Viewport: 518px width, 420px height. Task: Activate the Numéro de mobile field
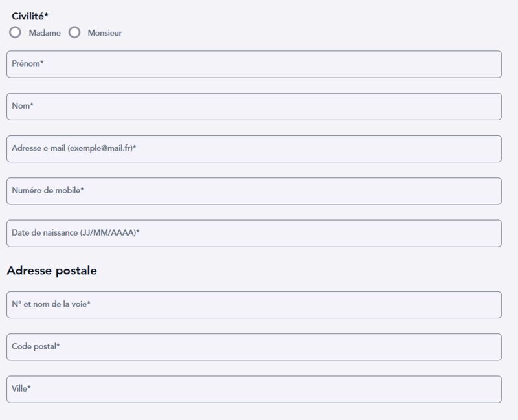click(254, 191)
